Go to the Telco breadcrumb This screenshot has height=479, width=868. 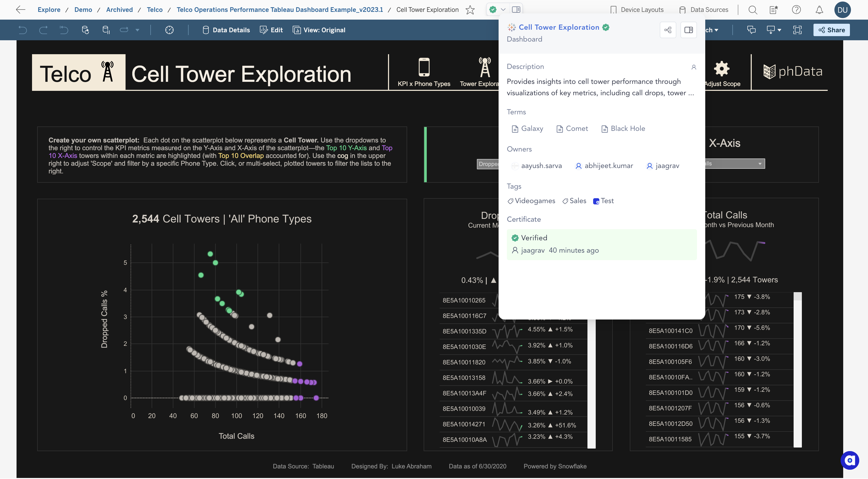click(x=154, y=10)
